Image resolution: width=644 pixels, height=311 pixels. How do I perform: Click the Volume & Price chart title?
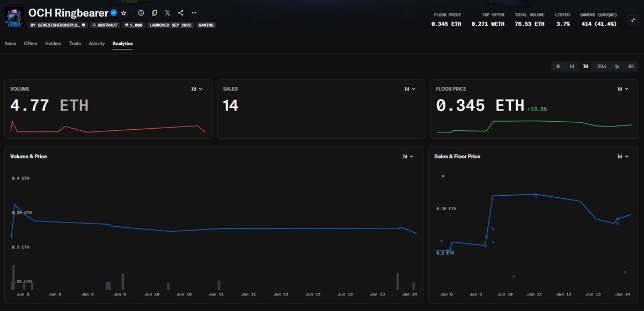(28, 157)
